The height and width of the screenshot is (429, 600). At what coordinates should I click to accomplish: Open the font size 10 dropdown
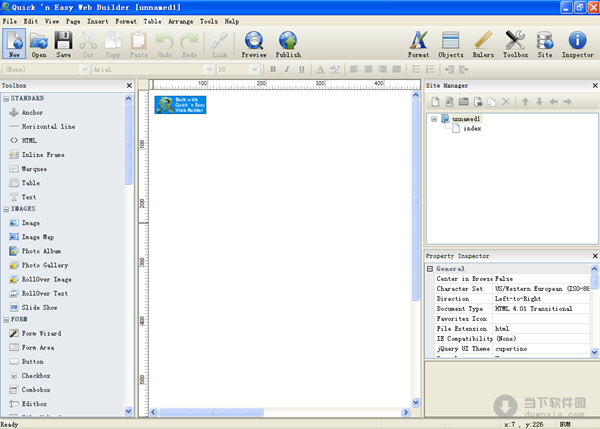(254, 69)
